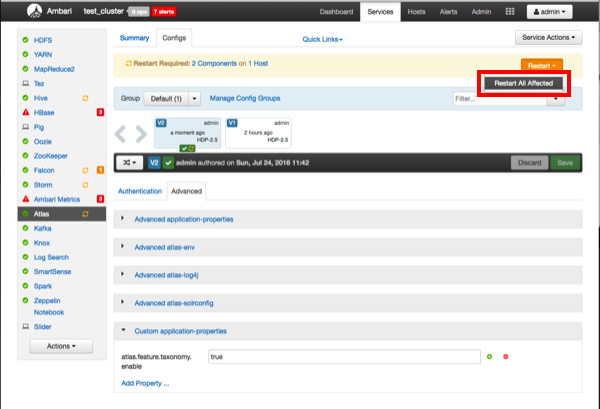This screenshot has height=409, width=600.
Task: Click the HDFS green status check icon
Action: pos(25,40)
